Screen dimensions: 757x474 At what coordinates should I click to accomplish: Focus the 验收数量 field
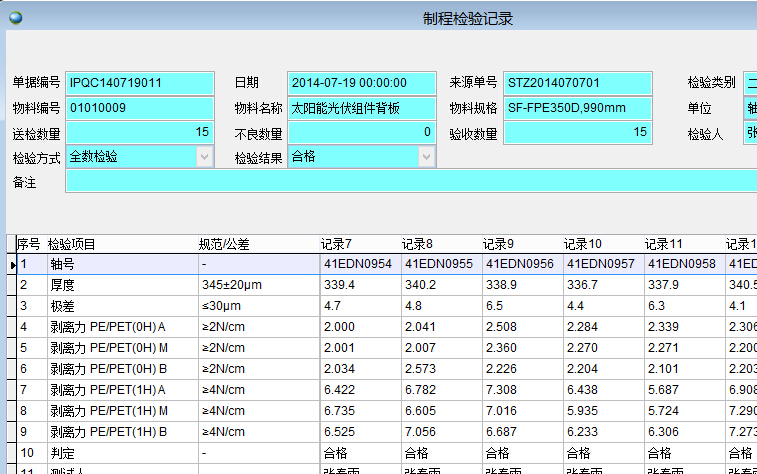(x=577, y=132)
